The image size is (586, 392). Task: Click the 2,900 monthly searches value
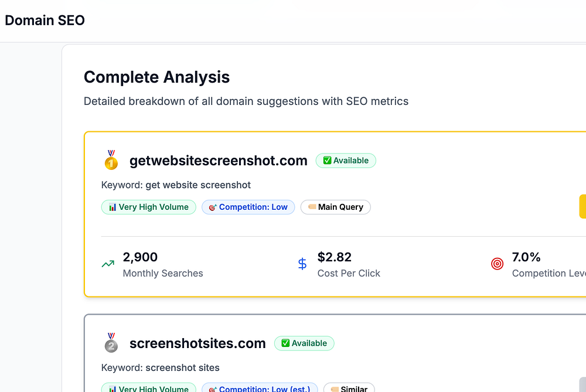click(140, 257)
